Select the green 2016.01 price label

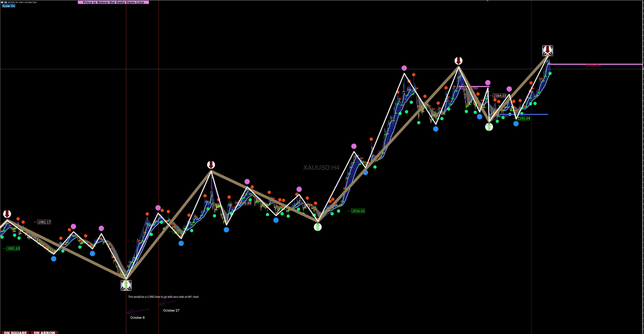point(358,211)
